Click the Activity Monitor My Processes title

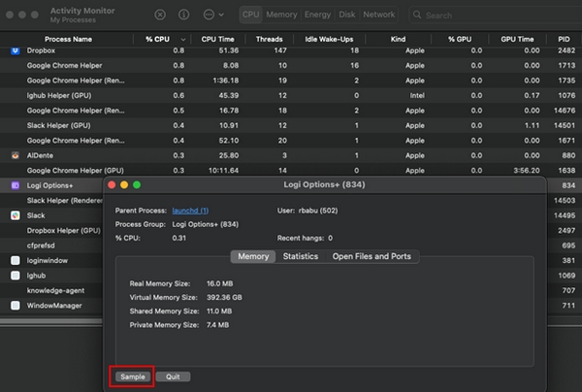(x=82, y=15)
